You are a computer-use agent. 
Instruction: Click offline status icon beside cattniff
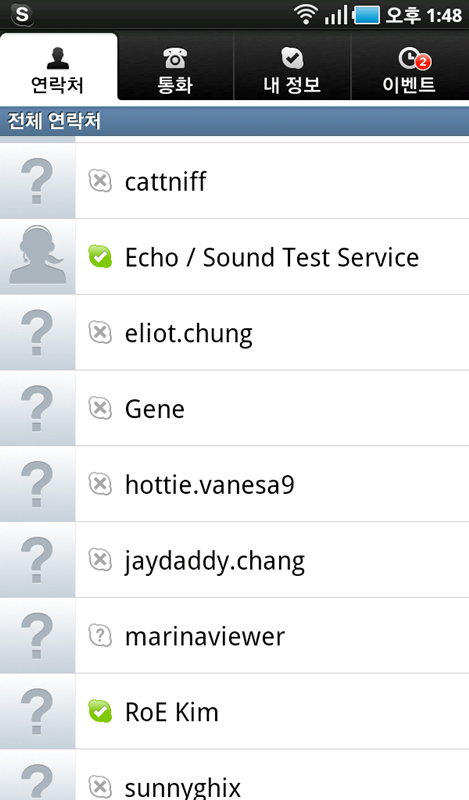(100, 181)
